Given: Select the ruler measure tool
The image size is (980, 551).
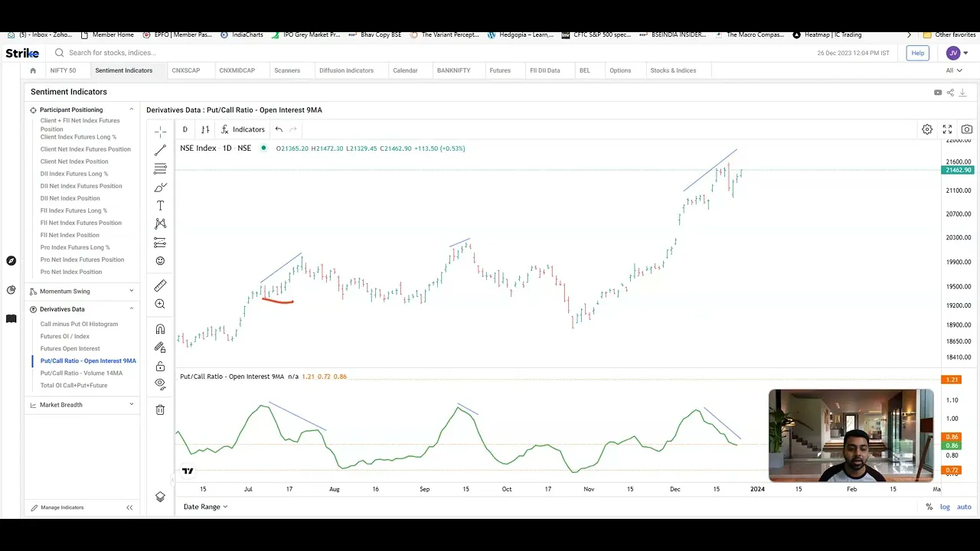Looking at the screenshot, I should [160, 285].
